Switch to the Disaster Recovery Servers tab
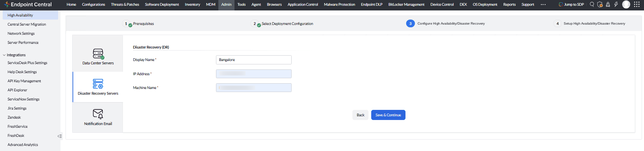644x151 pixels. pyautogui.click(x=98, y=87)
